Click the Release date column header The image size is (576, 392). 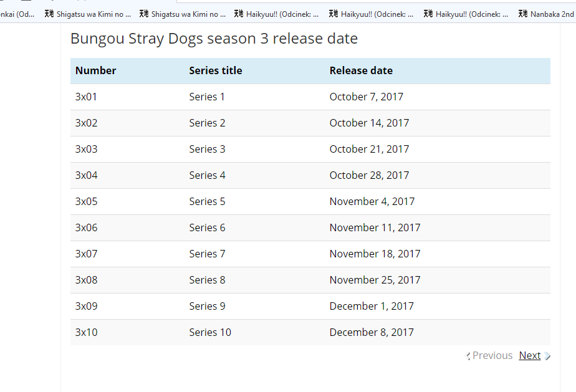coord(361,70)
